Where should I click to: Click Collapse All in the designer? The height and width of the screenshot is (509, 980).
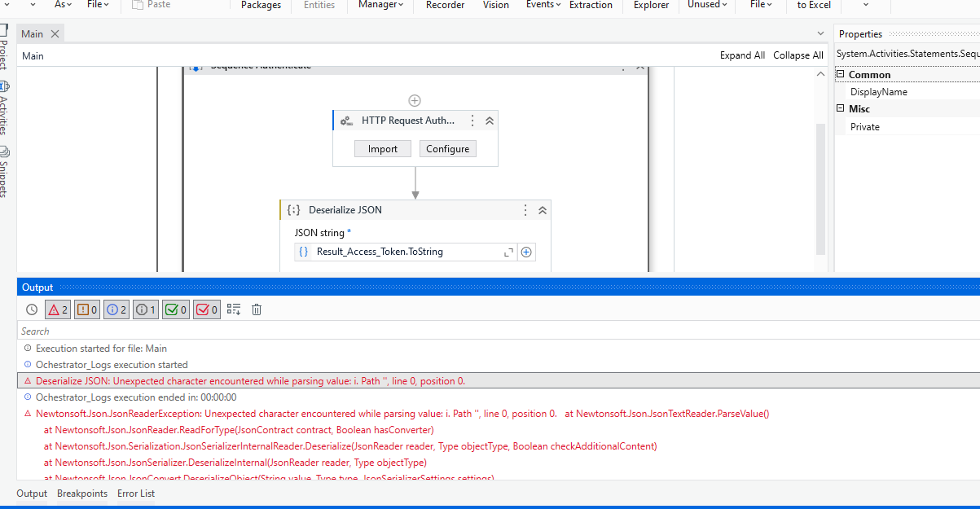pyautogui.click(x=798, y=55)
